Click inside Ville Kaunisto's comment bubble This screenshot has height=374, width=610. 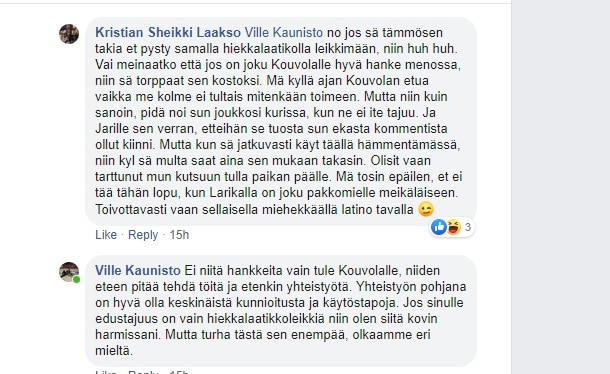coord(281,311)
